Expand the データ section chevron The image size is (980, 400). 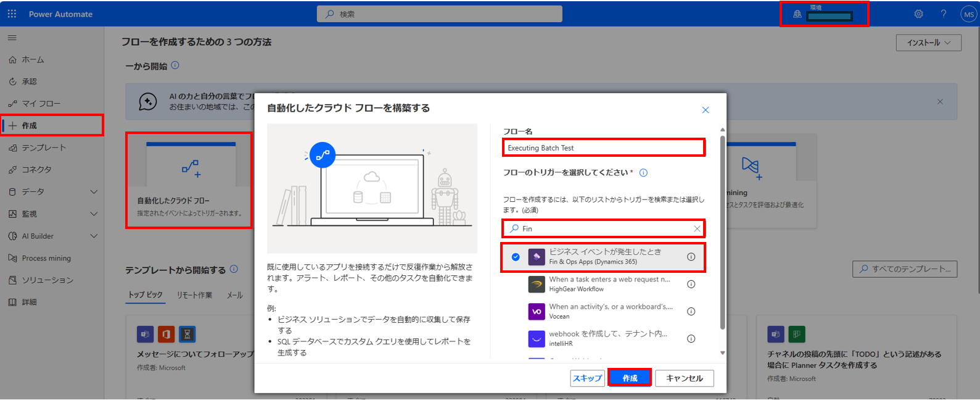[94, 192]
